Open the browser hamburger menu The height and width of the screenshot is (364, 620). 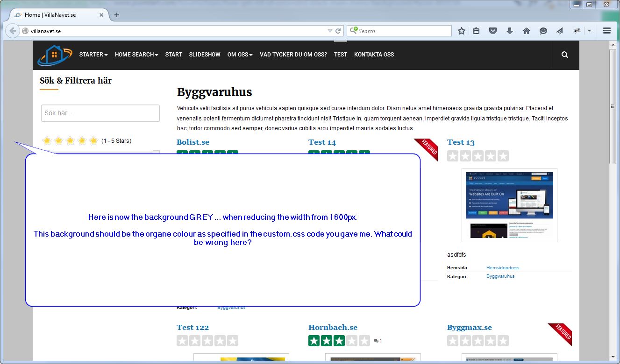pyautogui.click(x=607, y=31)
